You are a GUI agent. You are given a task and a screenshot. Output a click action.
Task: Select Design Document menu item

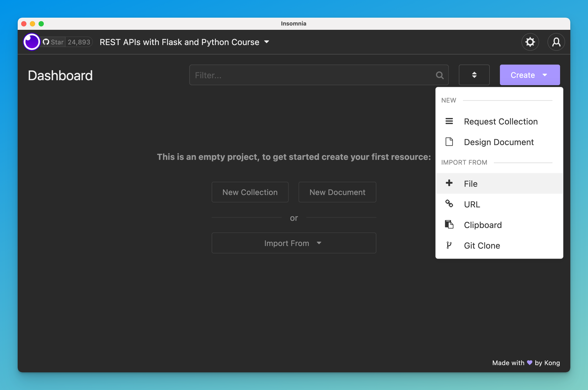[498, 142]
